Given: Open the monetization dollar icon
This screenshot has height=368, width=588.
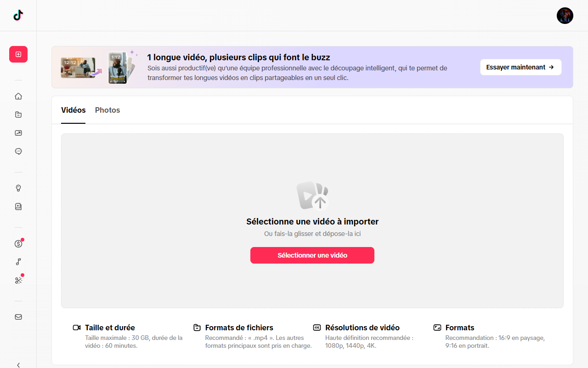Looking at the screenshot, I should click(18, 244).
